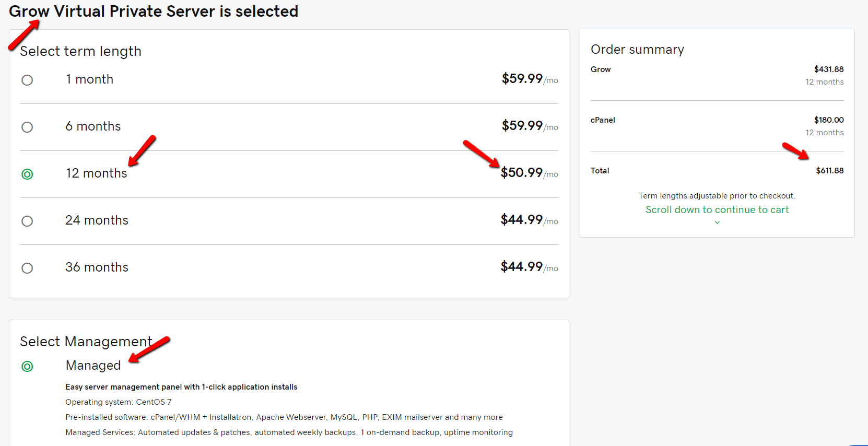Select the Managed radio button
868x446 pixels.
(27, 366)
